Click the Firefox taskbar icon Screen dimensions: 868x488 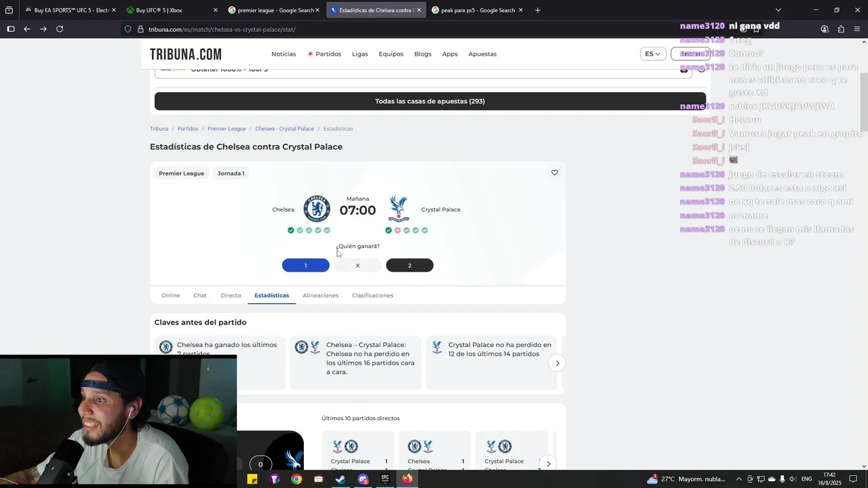click(x=407, y=479)
